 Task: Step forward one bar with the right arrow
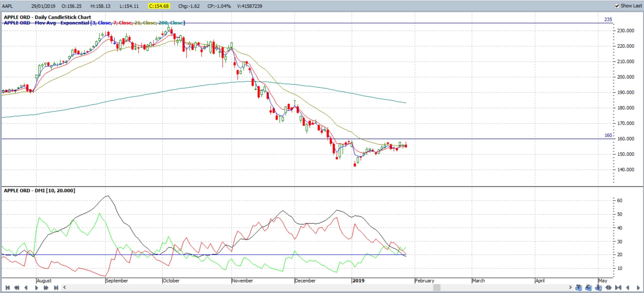pyautogui.click(x=36, y=287)
